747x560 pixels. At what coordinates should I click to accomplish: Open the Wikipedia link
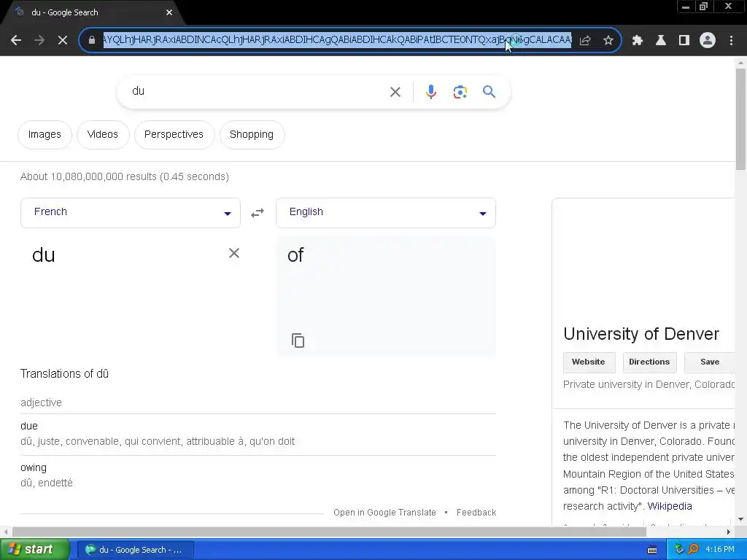pos(670,506)
